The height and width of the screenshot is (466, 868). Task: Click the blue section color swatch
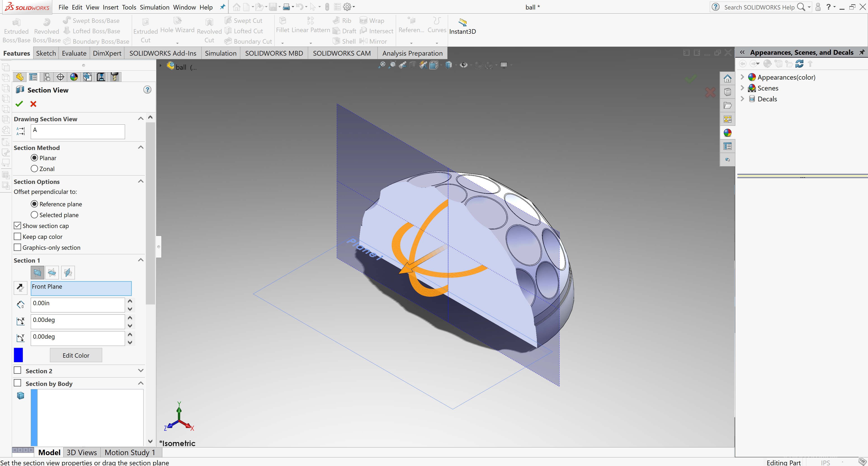(18, 355)
